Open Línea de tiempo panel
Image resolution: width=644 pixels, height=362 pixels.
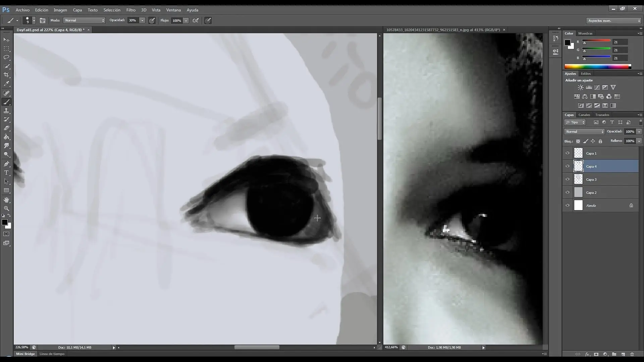[x=52, y=354]
